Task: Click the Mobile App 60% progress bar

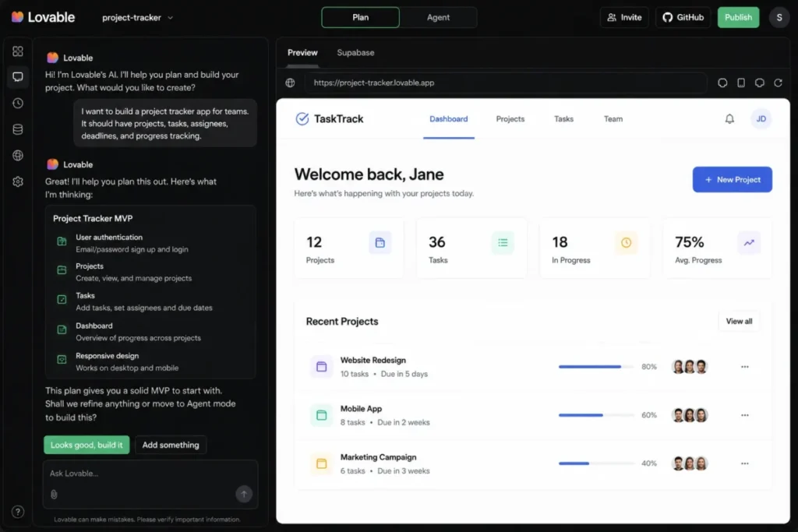Action: point(596,415)
